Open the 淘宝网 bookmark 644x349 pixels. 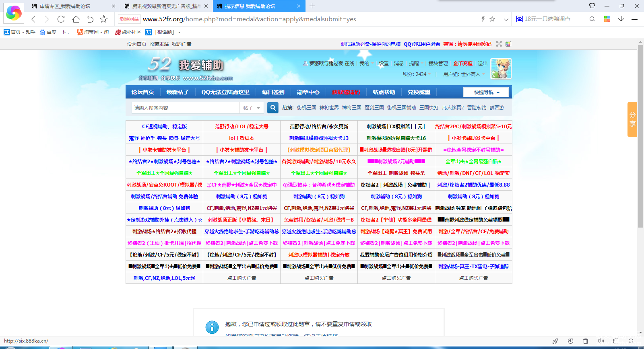point(93,32)
